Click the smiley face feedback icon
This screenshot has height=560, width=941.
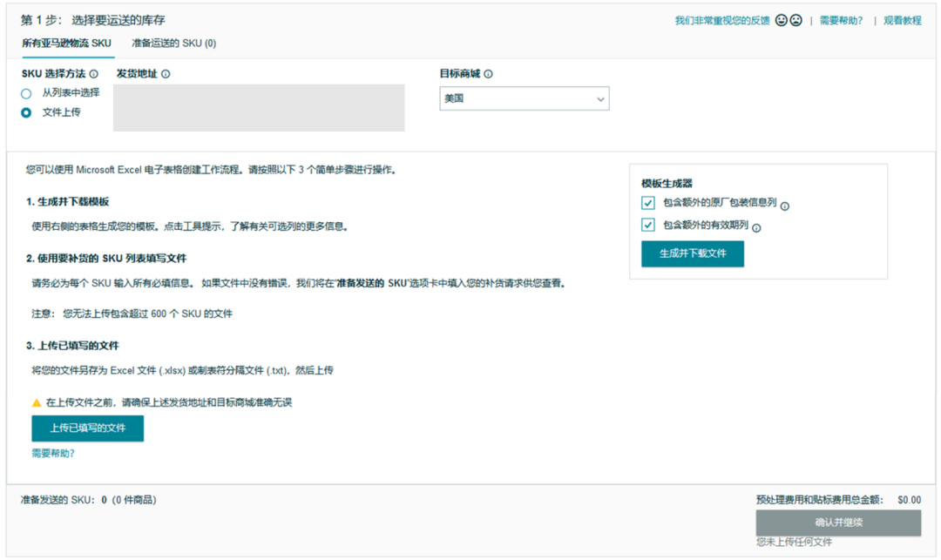(x=782, y=20)
